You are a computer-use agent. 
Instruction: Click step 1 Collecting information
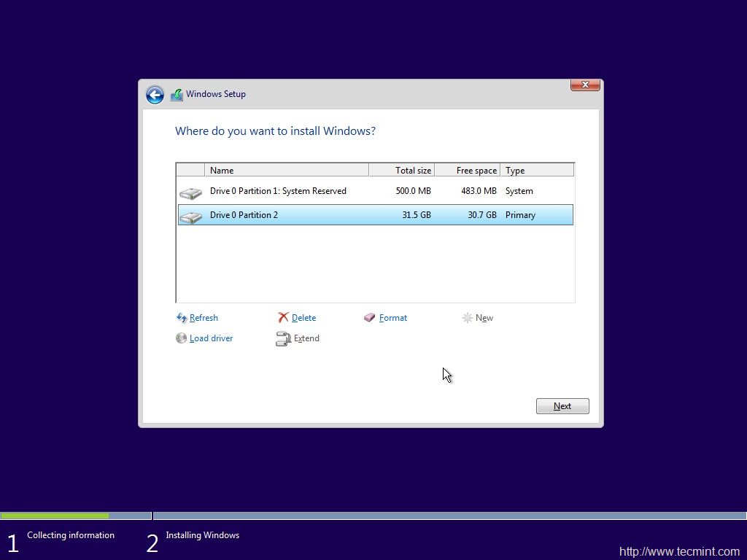click(x=70, y=535)
